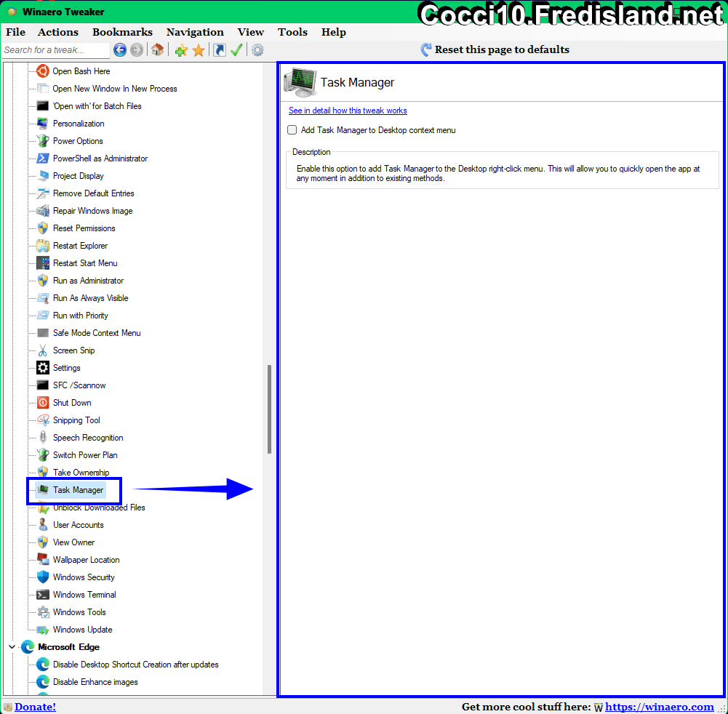Open the File menu
The width and height of the screenshot is (728, 714).
coord(16,32)
